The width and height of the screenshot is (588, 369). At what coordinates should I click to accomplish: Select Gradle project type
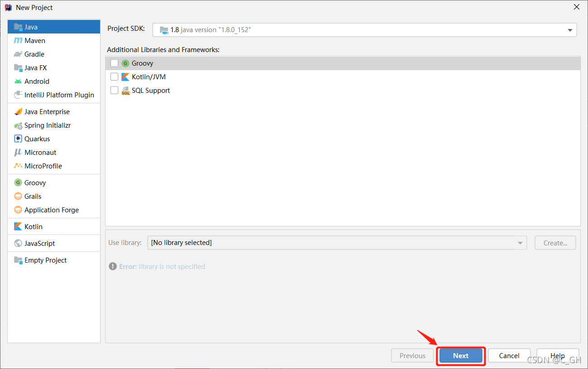click(54, 54)
